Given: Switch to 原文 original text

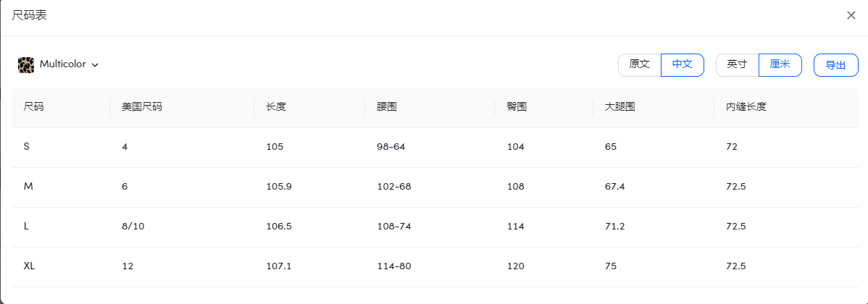Looking at the screenshot, I should (640, 64).
